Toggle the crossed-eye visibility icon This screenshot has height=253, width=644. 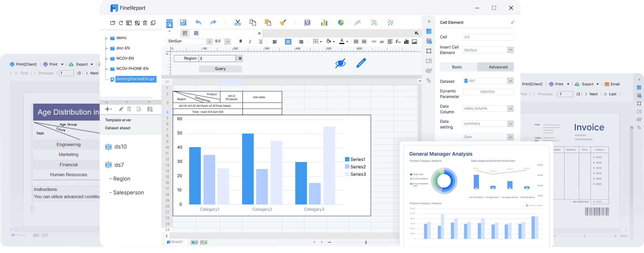[x=340, y=63]
